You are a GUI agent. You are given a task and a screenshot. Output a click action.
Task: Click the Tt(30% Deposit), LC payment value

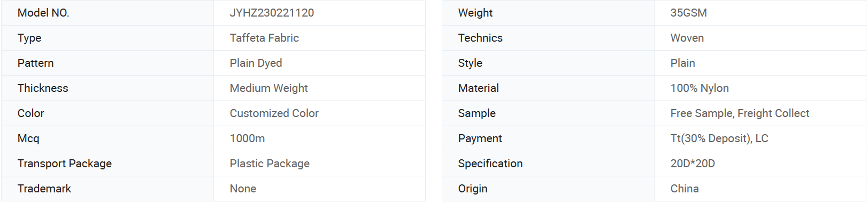coord(719,138)
